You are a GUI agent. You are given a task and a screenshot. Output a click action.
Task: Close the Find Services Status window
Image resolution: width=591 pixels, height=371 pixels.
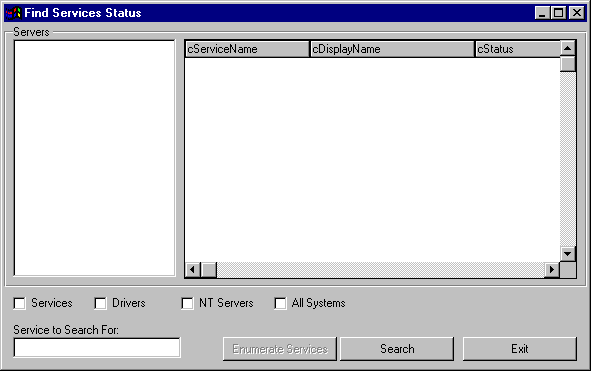(x=577, y=13)
